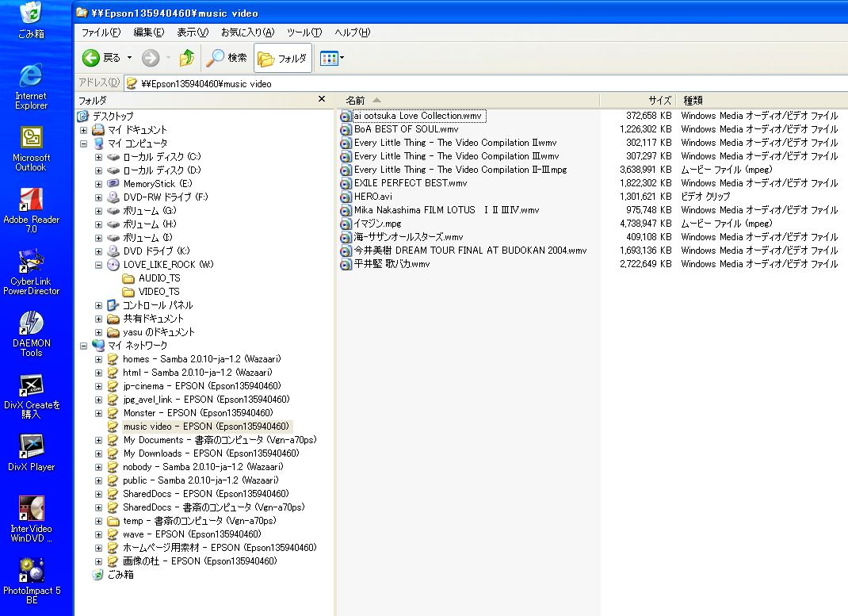Expand マイ ドキュメント in the folder tree
The height and width of the screenshot is (616, 848).
[84, 130]
